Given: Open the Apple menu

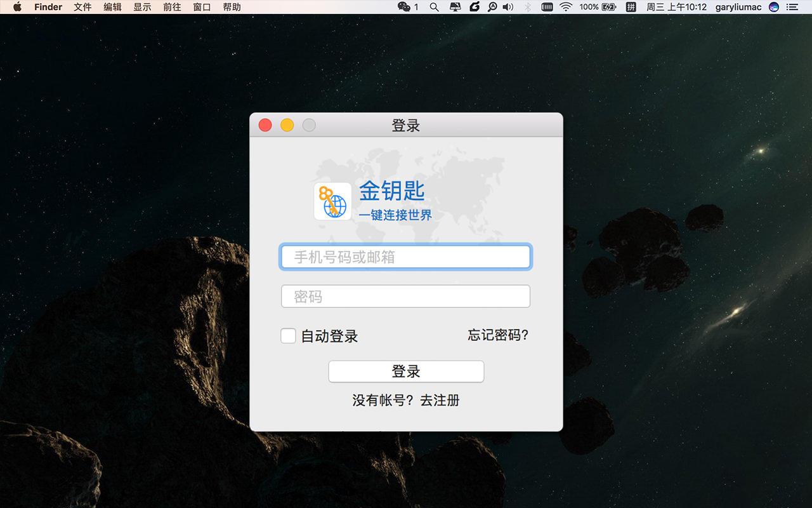Looking at the screenshot, I should [17, 7].
